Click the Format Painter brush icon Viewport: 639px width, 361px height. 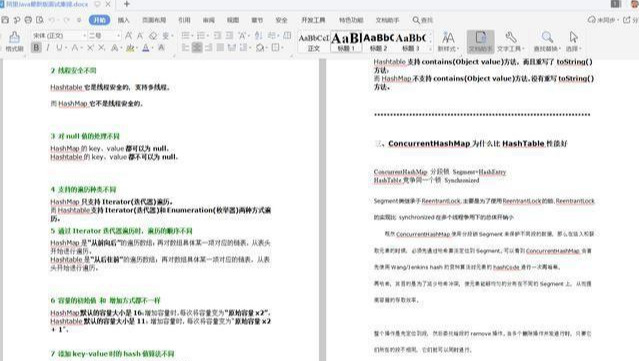(14, 37)
